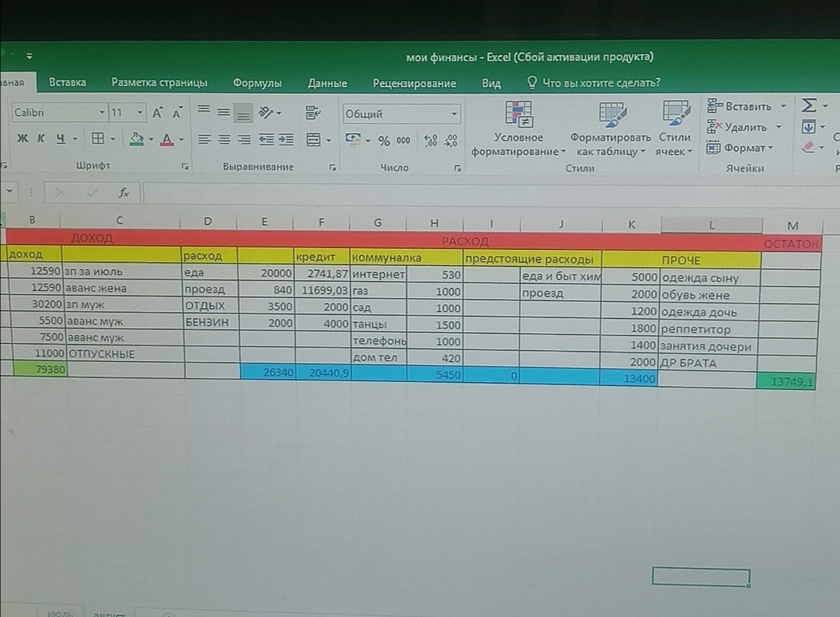Screen dimensions: 840x617
Task: Open Шрифт dialog launcher
Action: coord(185,167)
